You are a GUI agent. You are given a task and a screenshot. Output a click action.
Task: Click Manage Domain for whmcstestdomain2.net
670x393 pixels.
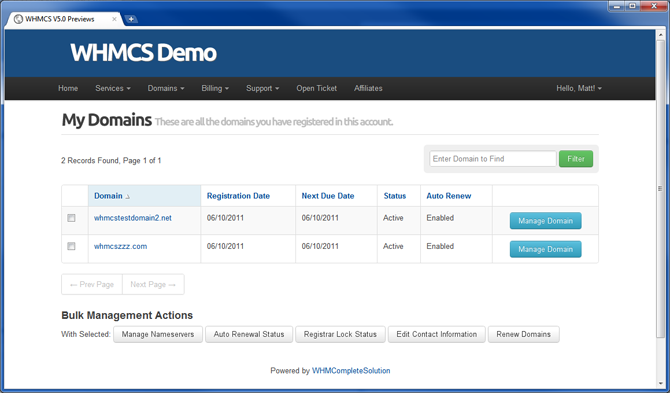pos(545,221)
